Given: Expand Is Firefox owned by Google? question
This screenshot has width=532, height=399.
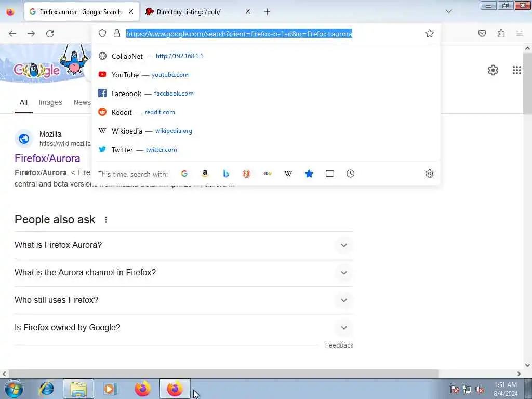Looking at the screenshot, I should (x=184, y=327).
